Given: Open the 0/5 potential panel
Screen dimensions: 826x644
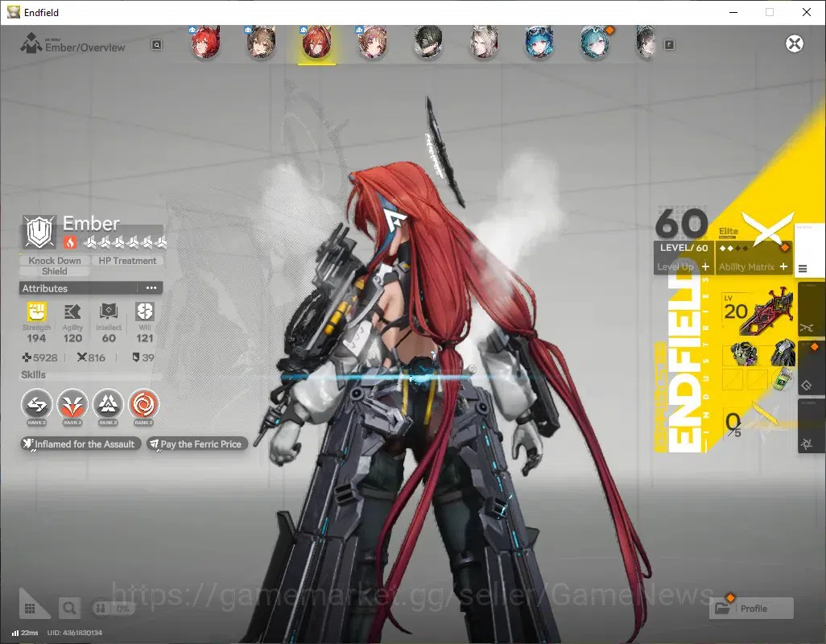Looking at the screenshot, I should [757, 423].
